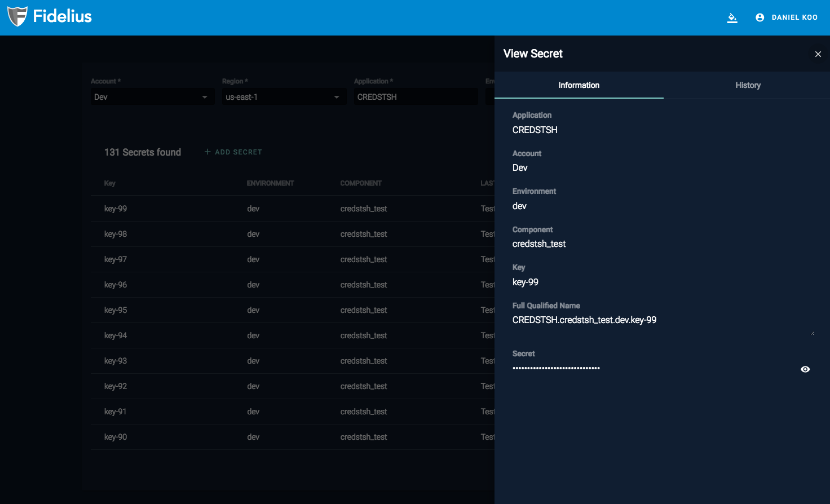Click the View Secret panel title
Screen dimensions: 830x504
(533, 54)
